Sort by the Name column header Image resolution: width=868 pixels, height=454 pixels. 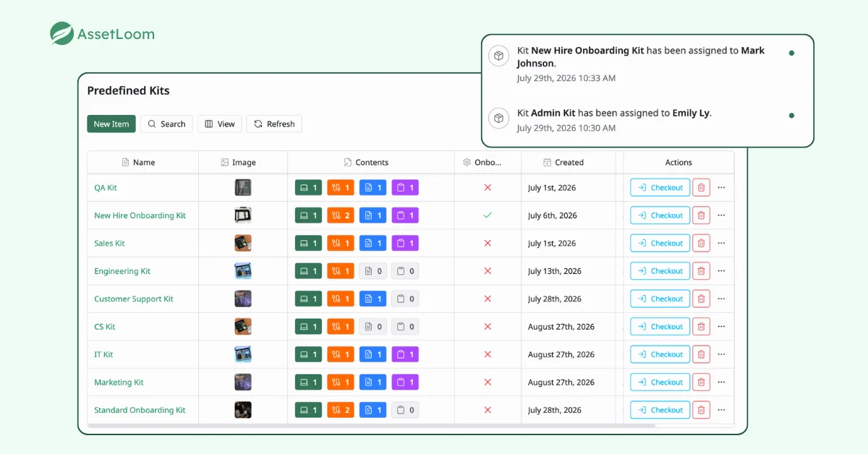tap(143, 163)
